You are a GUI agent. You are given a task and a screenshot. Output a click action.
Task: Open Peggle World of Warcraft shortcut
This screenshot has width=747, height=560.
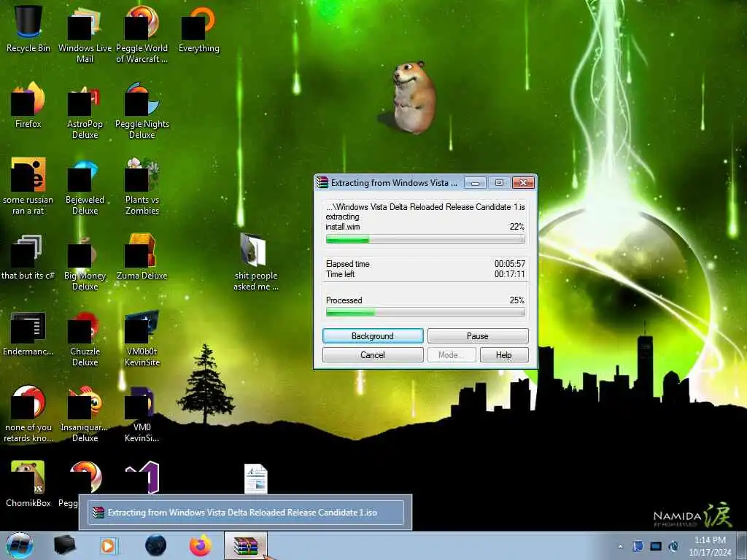pos(142,34)
